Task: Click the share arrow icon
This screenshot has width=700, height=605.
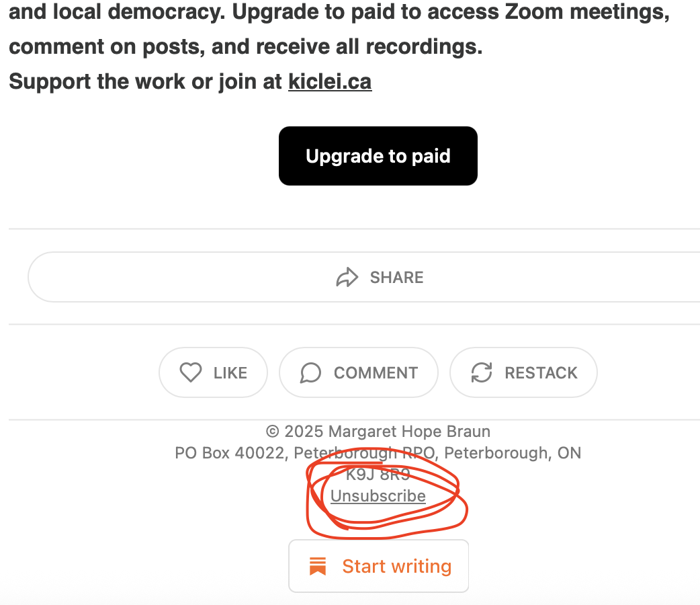Action: [347, 278]
